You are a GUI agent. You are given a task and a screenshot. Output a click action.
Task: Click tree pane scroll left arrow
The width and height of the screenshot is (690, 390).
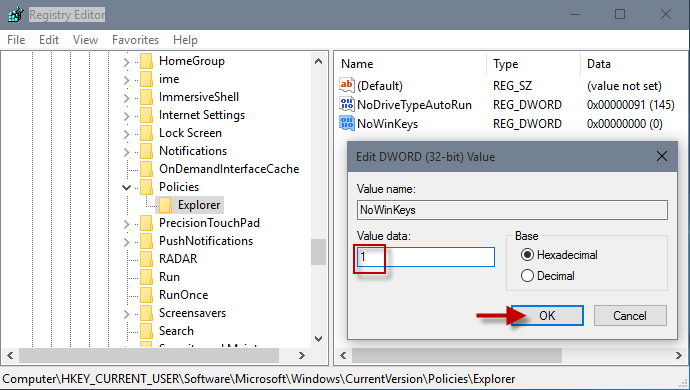point(11,355)
